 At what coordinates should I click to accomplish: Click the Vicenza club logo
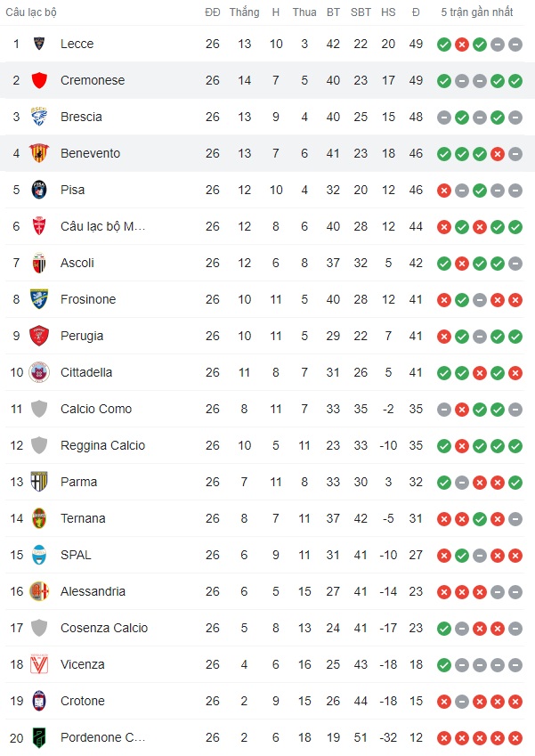(x=39, y=664)
